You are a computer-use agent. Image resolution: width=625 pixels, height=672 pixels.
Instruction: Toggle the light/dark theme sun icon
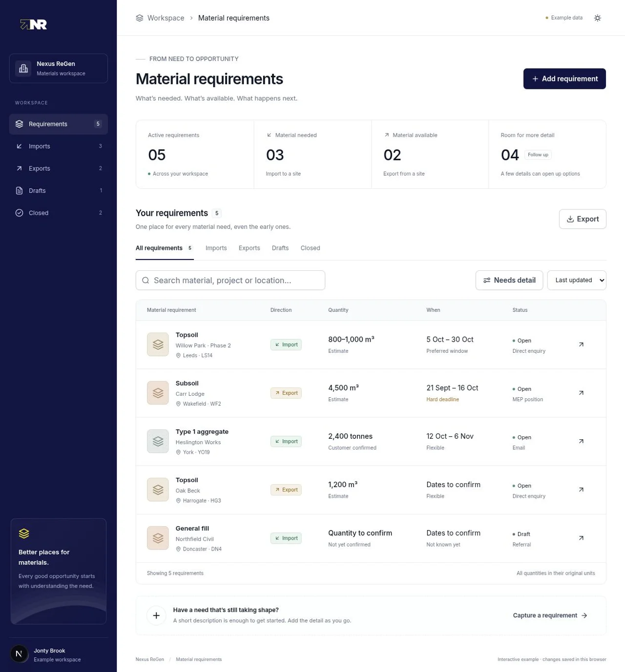[x=597, y=18]
